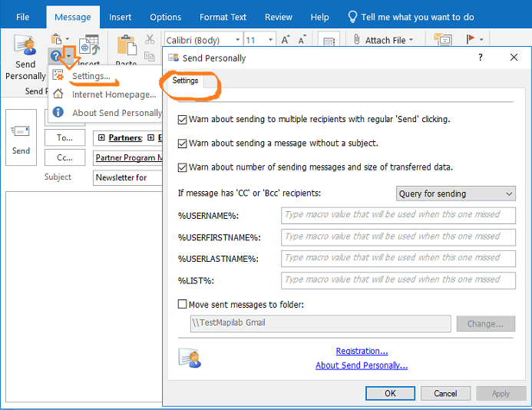This screenshot has width=532, height=410.
Task: Uncheck warn about number of sending messages
Action: pos(182,167)
